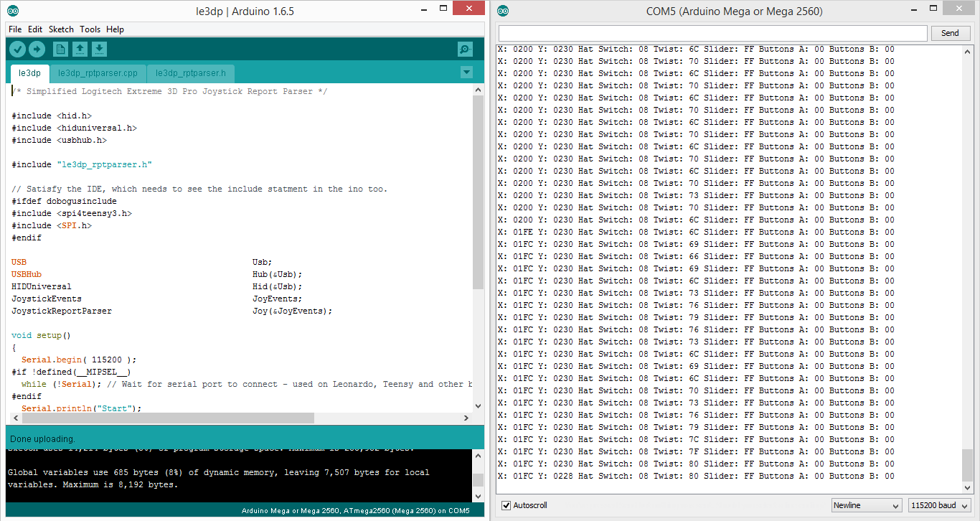Open the Sketch menu
Screen dimensions: 980x521
pos(61,29)
